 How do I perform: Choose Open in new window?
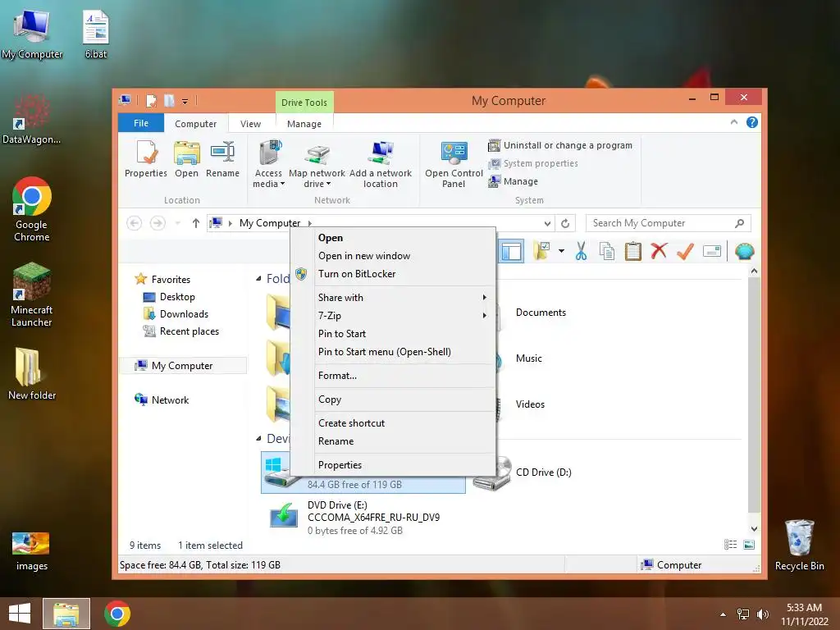(x=393, y=256)
